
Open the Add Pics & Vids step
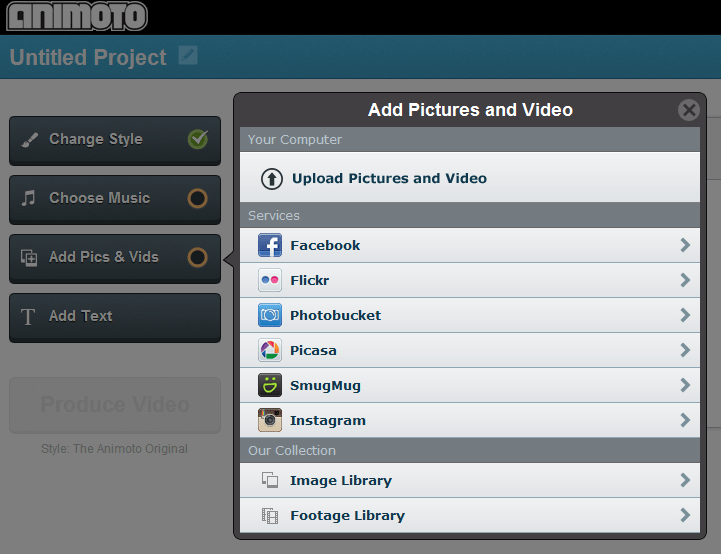(115, 258)
